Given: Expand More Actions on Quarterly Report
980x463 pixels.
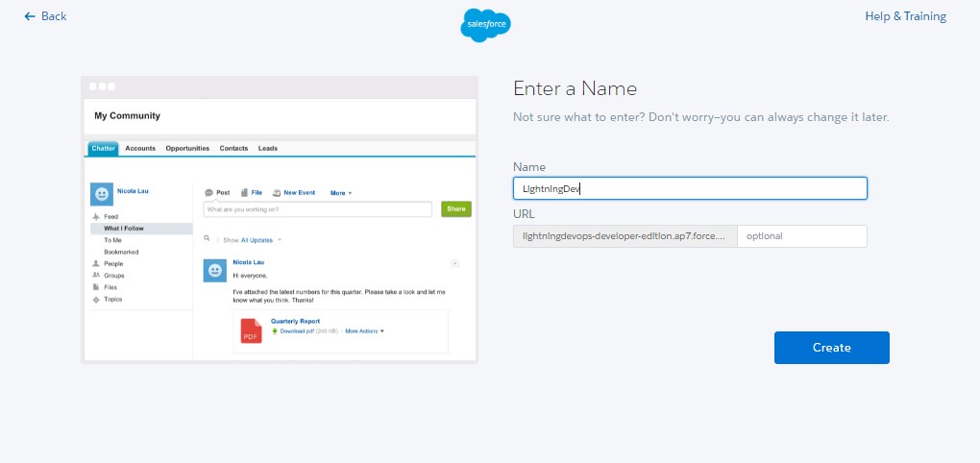Looking at the screenshot, I should pos(364,330).
